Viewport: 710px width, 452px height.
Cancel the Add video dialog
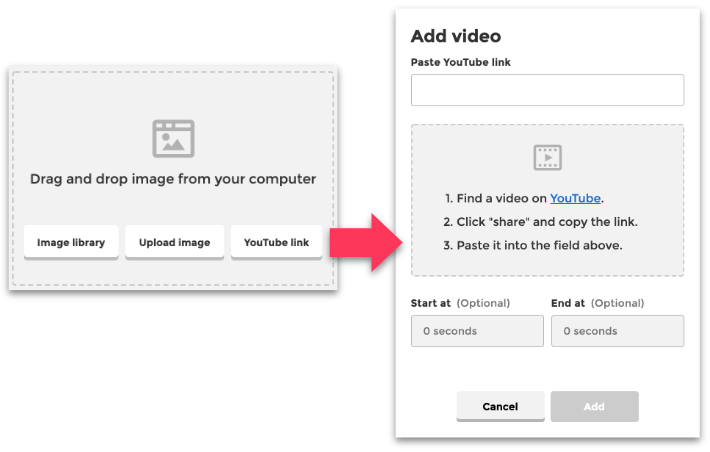click(500, 406)
